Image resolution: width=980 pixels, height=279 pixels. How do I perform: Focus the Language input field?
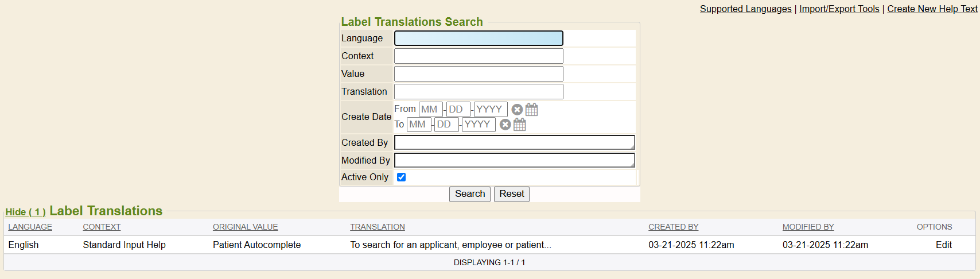click(x=479, y=38)
